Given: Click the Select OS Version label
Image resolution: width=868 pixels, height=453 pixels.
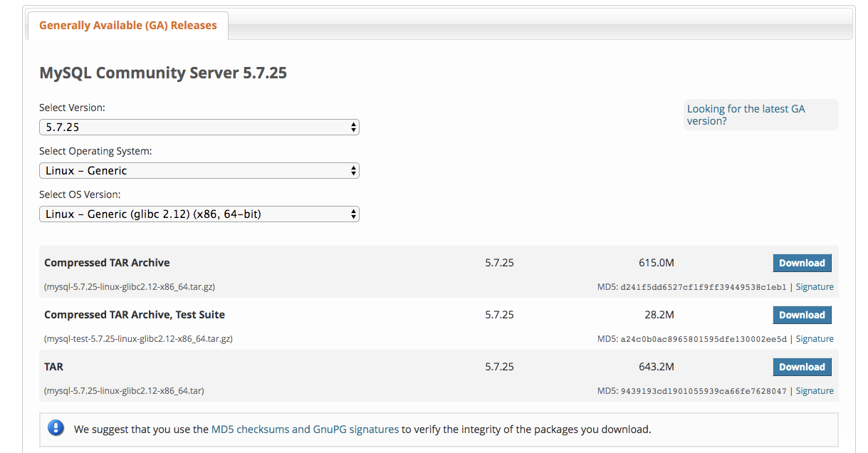Looking at the screenshot, I should click(80, 194).
